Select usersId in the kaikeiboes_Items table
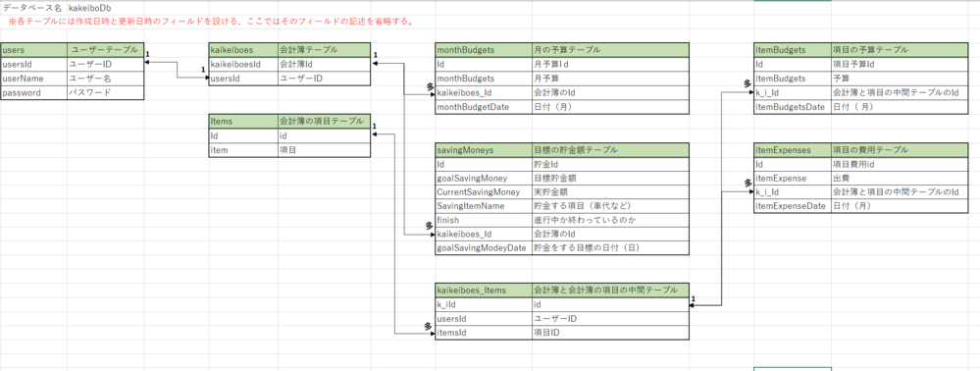 pyautogui.click(x=483, y=319)
